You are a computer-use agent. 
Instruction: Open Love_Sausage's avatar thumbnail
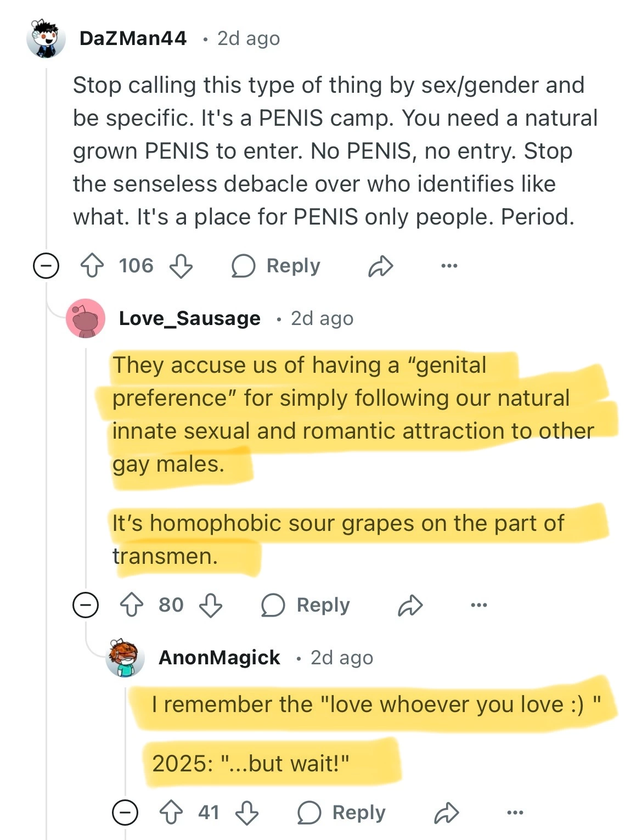[86, 318]
